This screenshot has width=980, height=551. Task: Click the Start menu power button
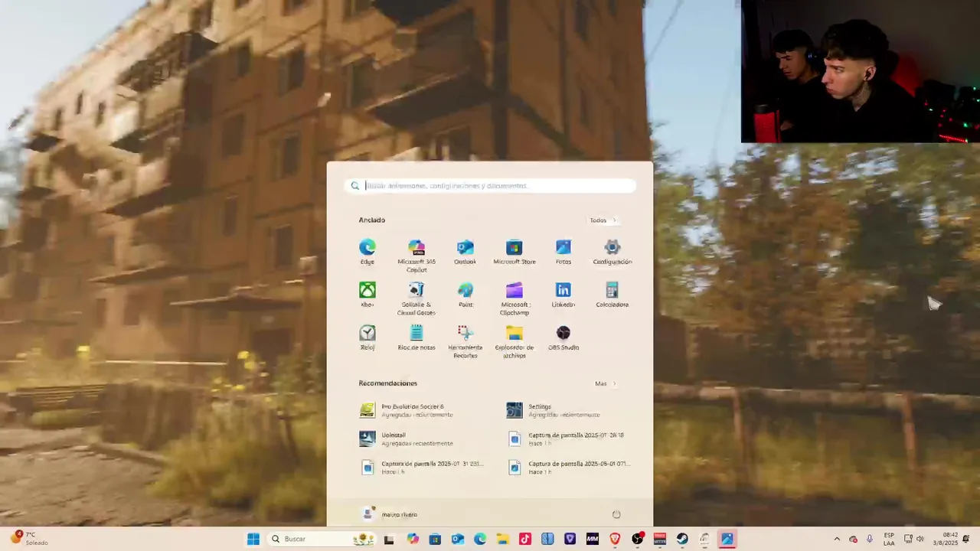coord(616,514)
